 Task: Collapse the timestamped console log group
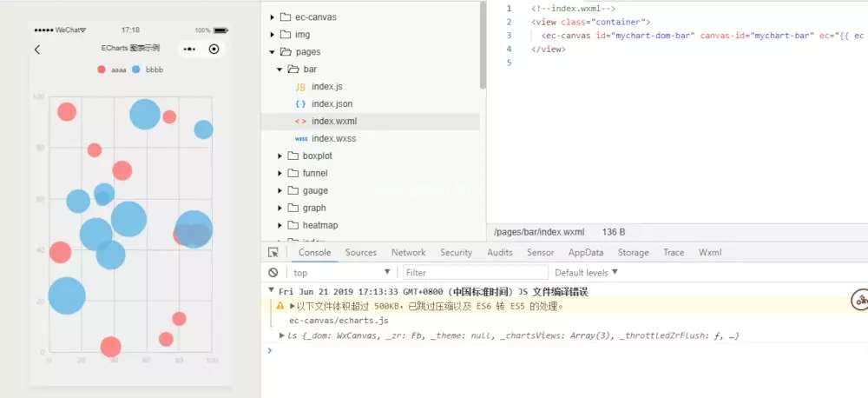[272, 291]
